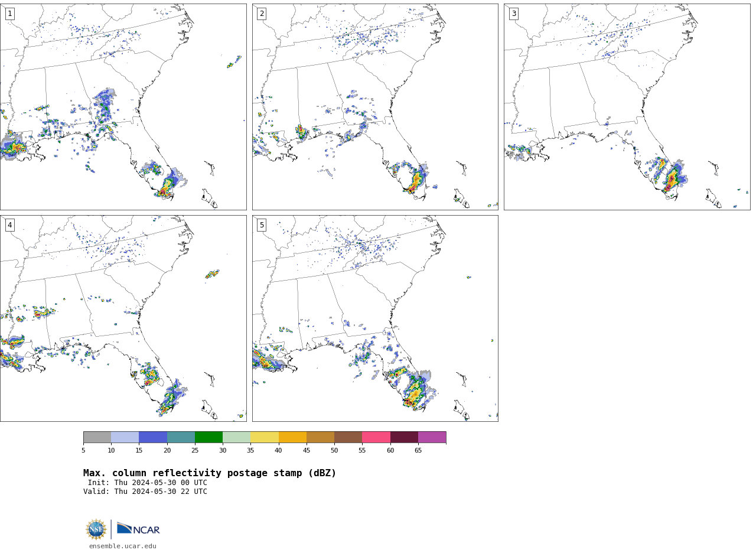Click the NCAR logo
This screenshot has width=756, height=553.
pos(138,529)
